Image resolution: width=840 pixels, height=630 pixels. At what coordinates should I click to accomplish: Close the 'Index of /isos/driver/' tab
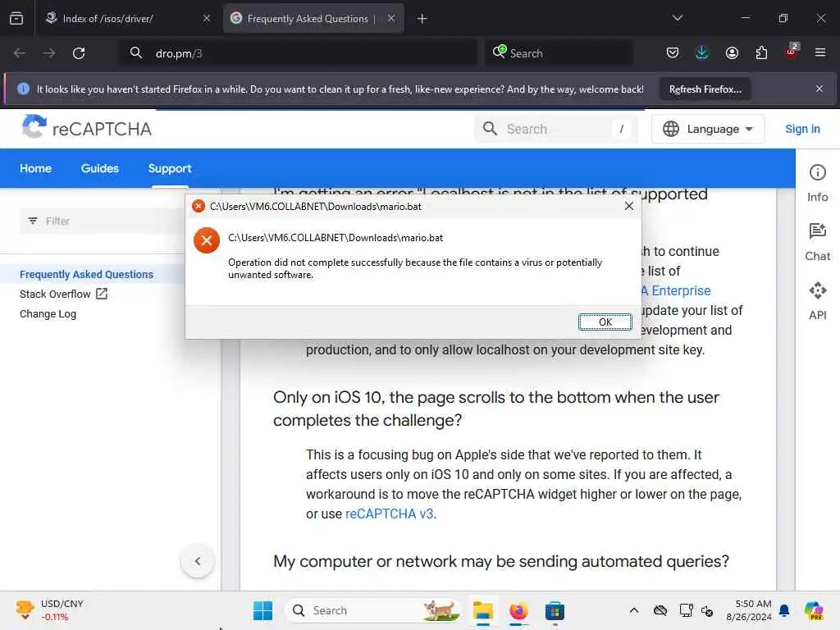[x=207, y=19]
